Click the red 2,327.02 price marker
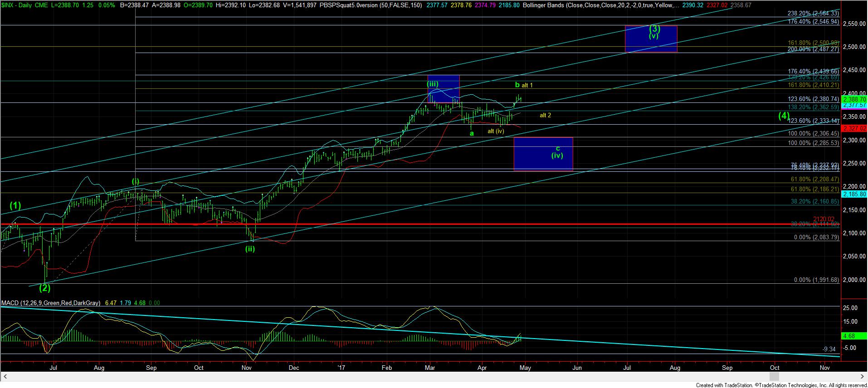This screenshot has width=868, height=388. pos(853,128)
